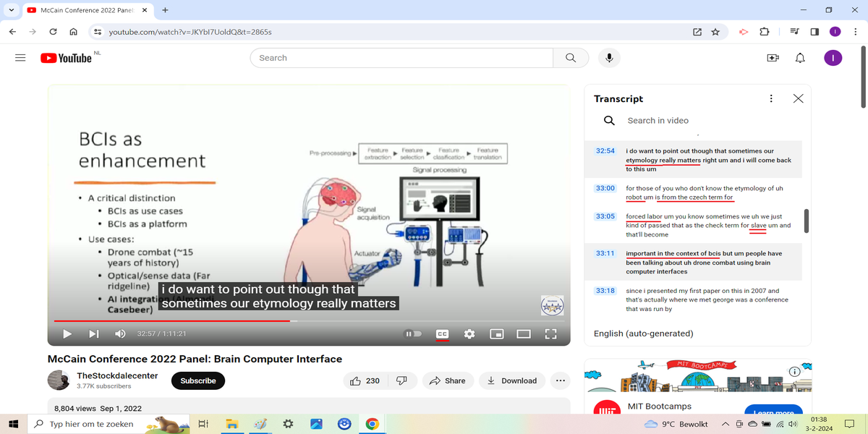Click the transcript panel scrollbar thumb

pos(807,221)
